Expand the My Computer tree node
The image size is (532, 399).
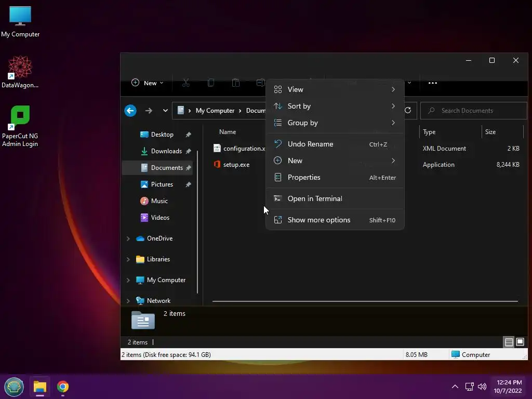[128, 280]
